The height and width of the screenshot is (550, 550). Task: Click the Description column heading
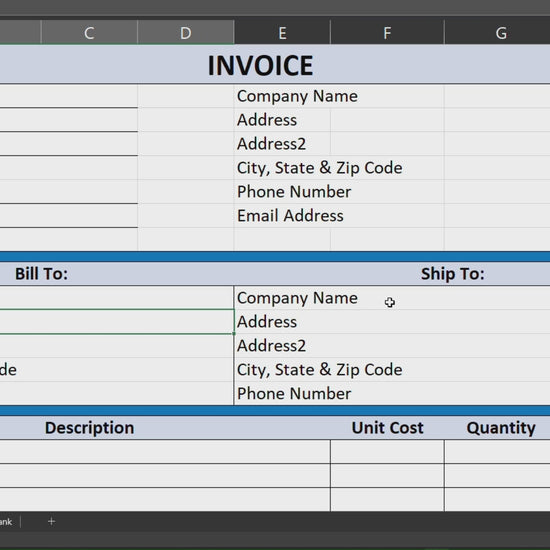[89, 428]
